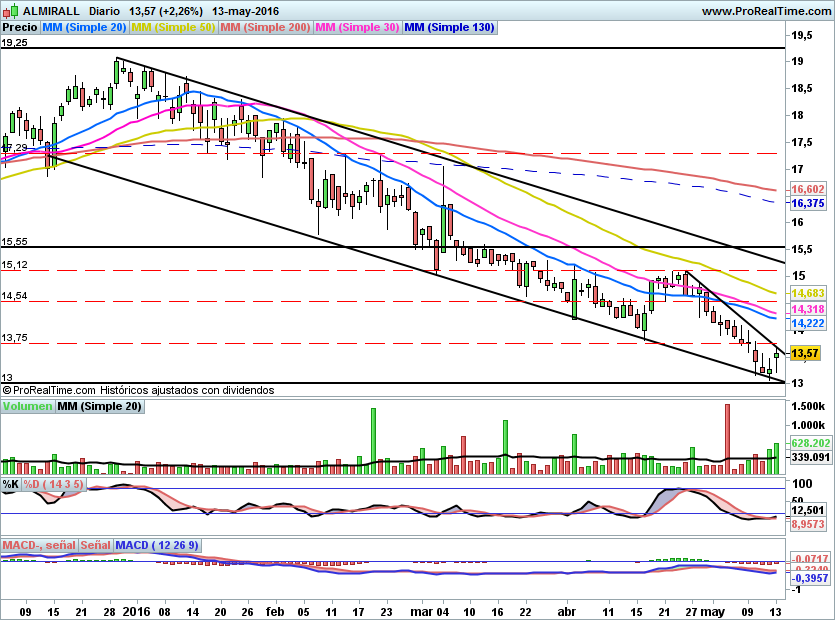Click the green Volumen panel label
The width and height of the screenshot is (835, 620).
point(27,407)
